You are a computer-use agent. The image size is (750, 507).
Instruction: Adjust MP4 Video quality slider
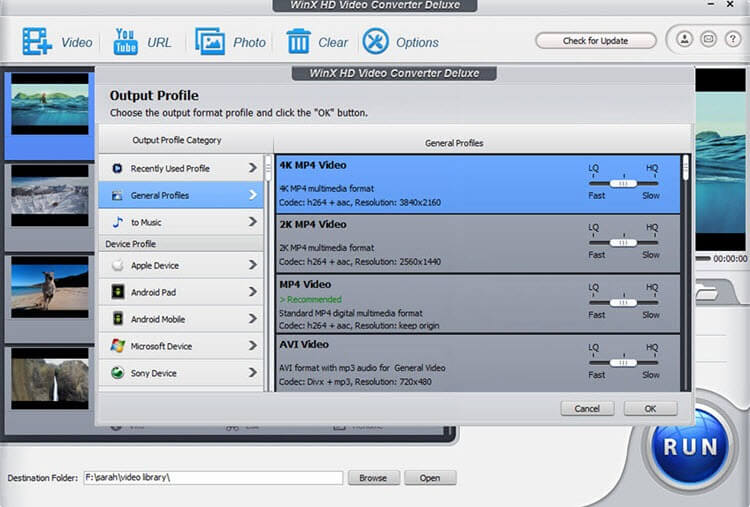[623, 302]
